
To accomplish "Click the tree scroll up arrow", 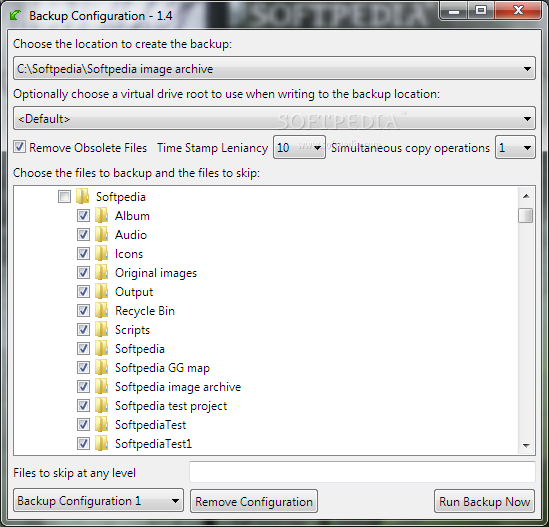I will (x=526, y=196).
